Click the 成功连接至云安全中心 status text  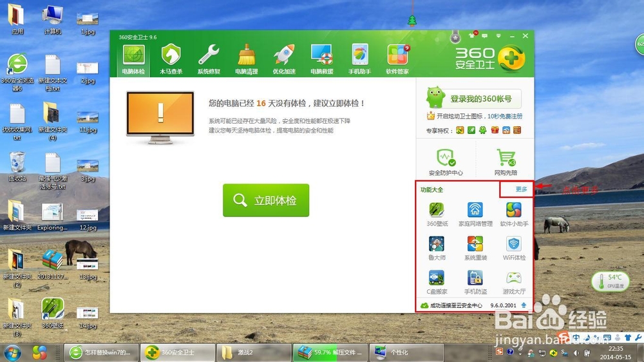click(x=456, y=306)
